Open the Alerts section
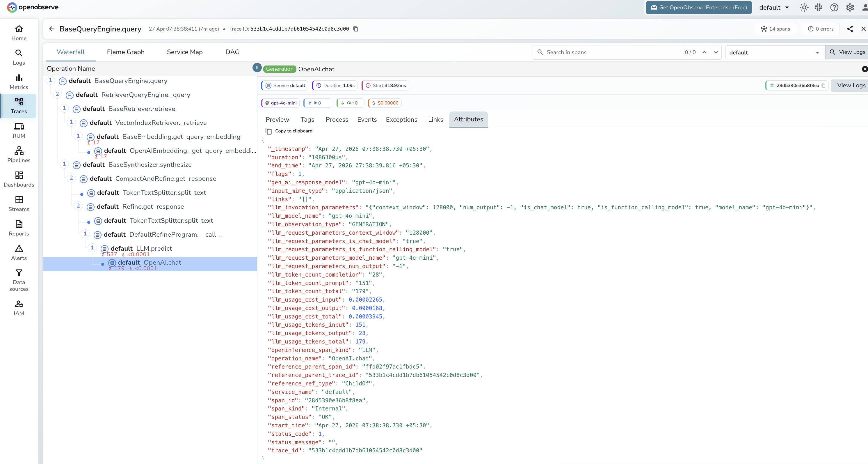The width and height of the screenshot is (868, 464). (x=19, y=252)
